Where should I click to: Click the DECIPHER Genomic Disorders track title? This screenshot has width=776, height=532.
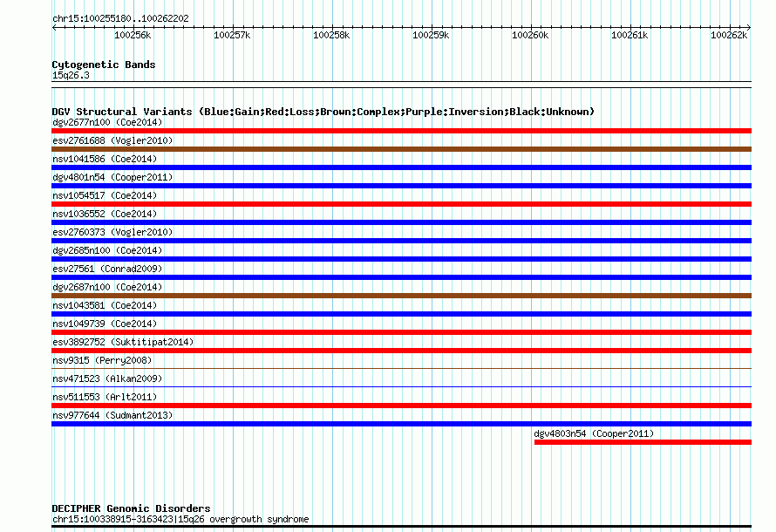click(131, 508)
